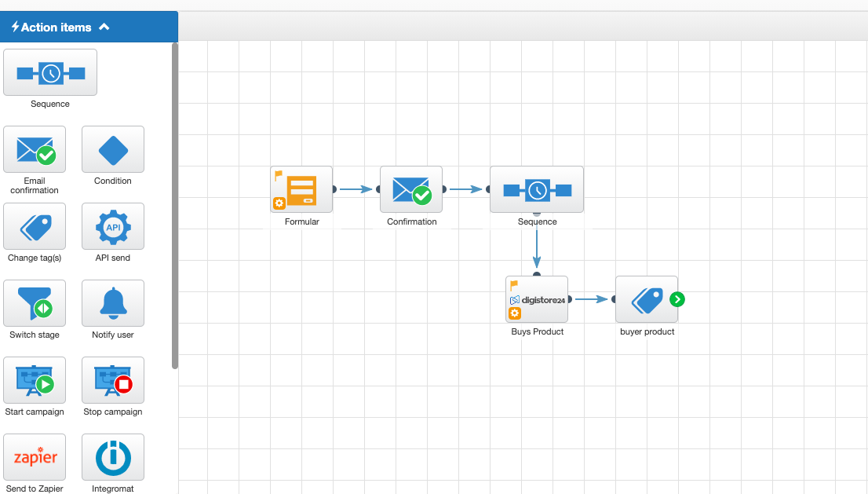The height and width of the screenshot is (494, 868).
Task: Collapse the Action items panel header
Action: click(x=89, y=27)
